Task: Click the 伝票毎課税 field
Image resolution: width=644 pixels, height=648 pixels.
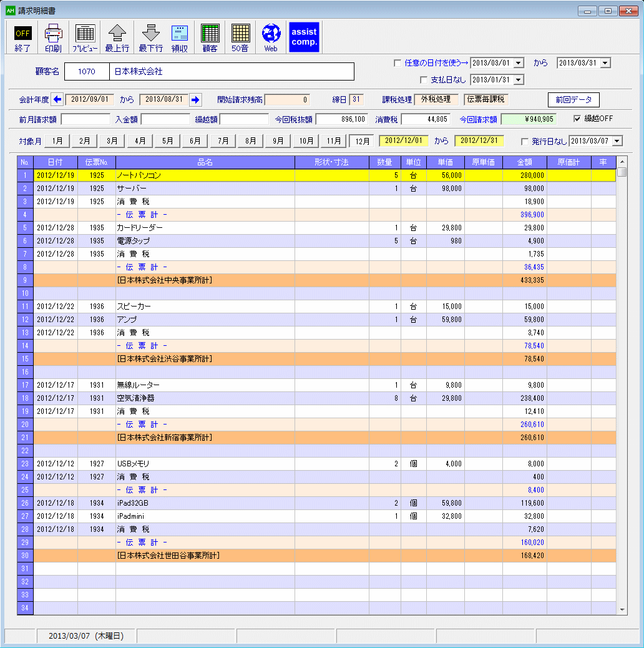Action: click(x=485, y=100)
